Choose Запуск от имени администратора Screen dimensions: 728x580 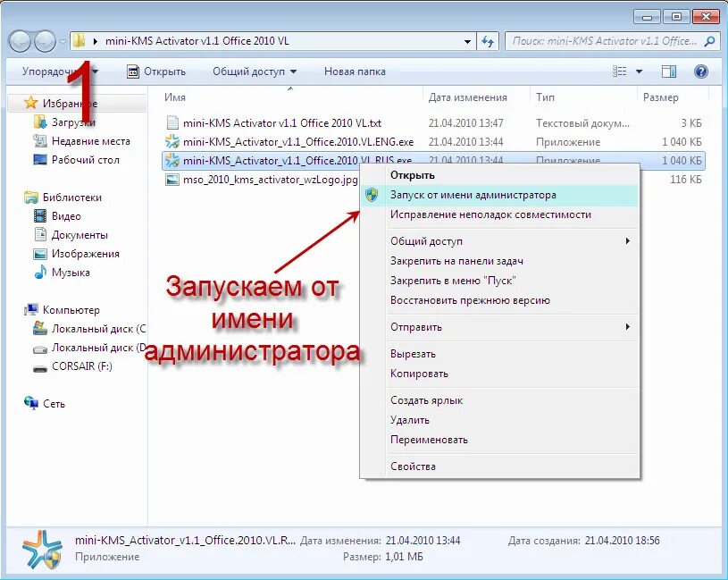tap(499, 195)
